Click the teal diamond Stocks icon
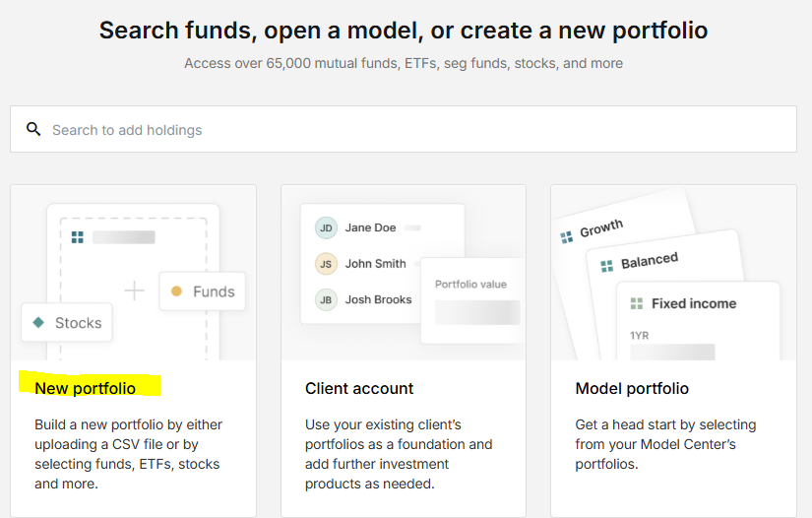The image size is (812, 518). [38, 322]
